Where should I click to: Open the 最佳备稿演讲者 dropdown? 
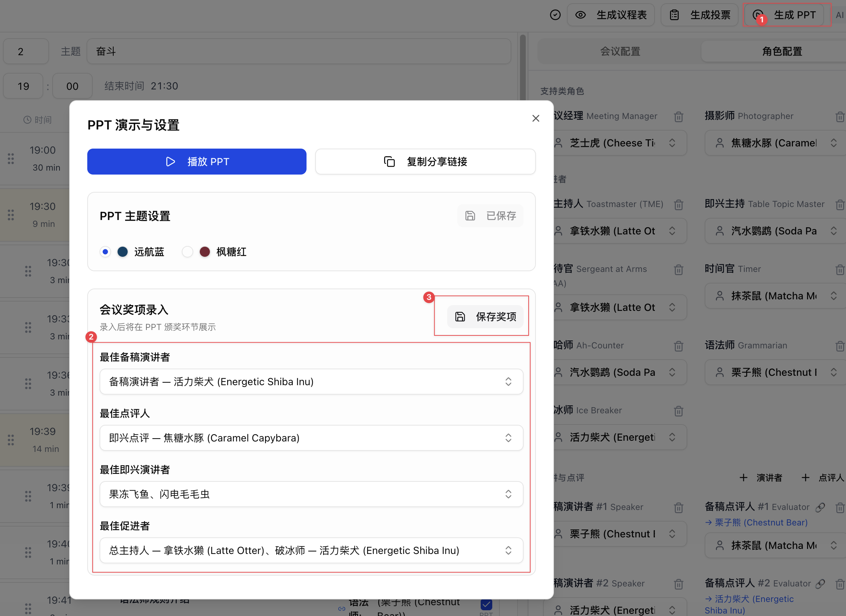click(311, 381)
